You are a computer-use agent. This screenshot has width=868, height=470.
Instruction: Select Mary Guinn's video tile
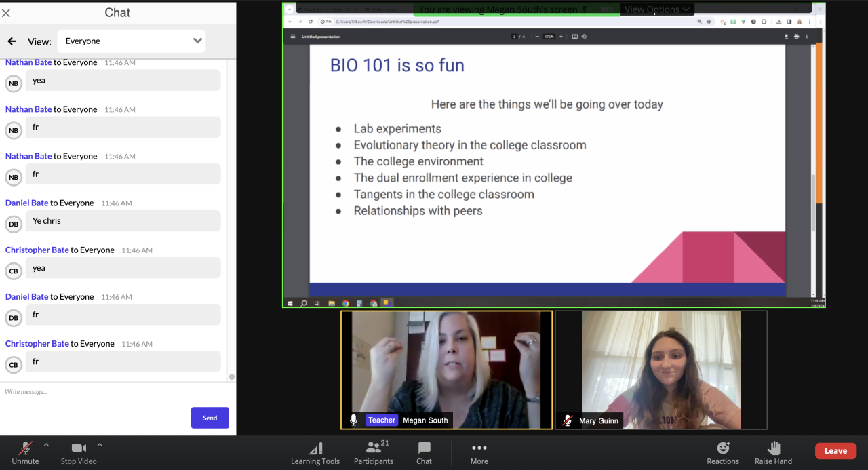661,370
